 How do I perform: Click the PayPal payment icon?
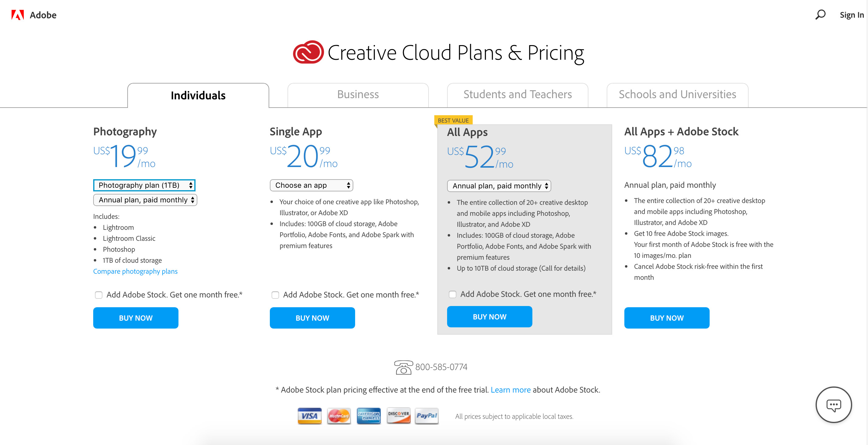tap(426, 416)
